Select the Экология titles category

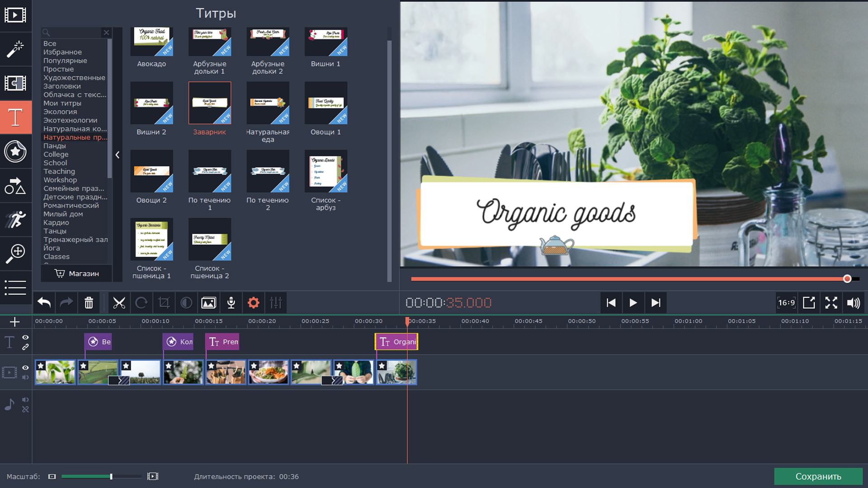(x=60, y=112)
